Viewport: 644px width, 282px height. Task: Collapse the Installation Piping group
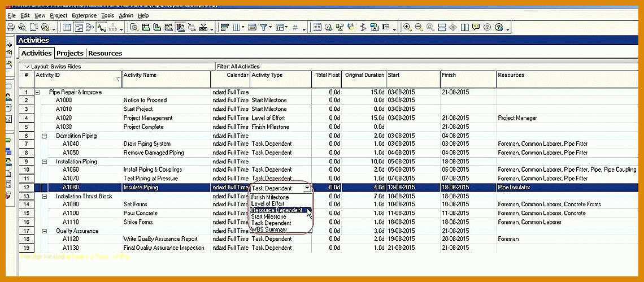[45, 162]
